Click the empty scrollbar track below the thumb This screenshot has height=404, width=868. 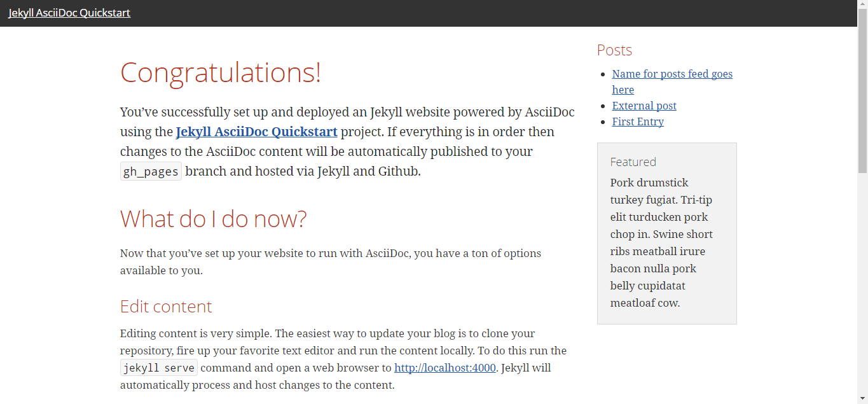point(863,283)
